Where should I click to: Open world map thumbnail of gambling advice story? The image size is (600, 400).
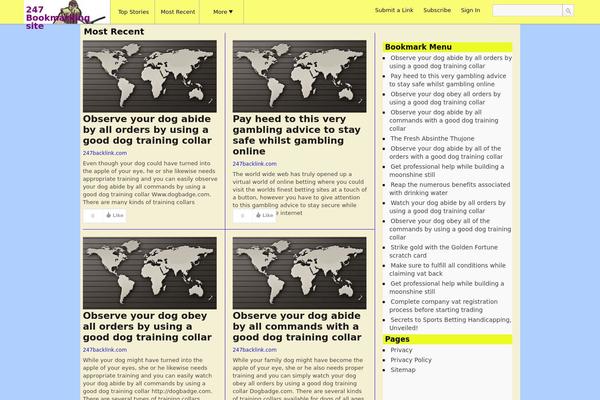pyautogui.click(x=299, y=76)
